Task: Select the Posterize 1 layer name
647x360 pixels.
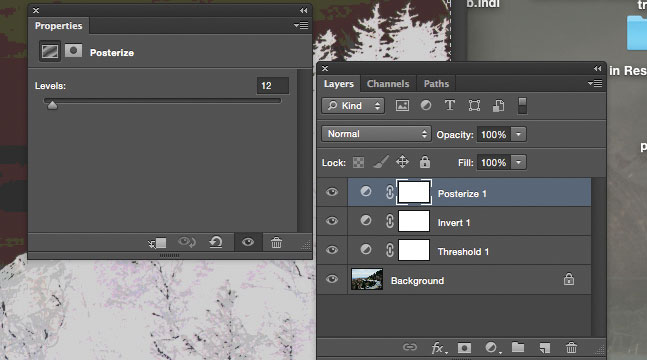Action: pos(462,194)
